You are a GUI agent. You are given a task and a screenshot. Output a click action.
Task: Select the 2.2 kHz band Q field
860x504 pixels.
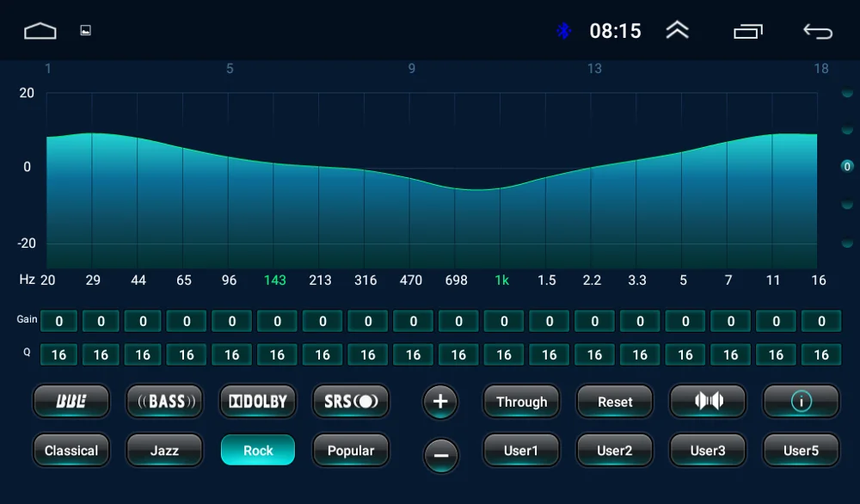[594, 355]
